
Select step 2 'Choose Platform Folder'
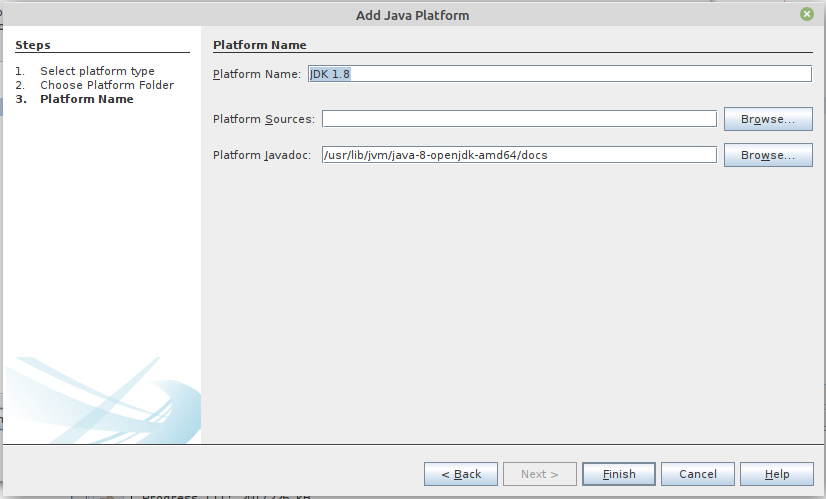(x=106, y=85)
